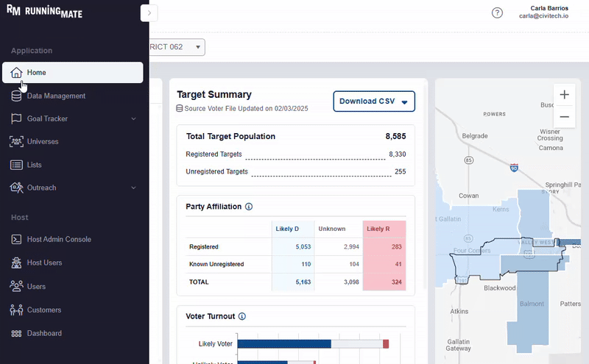This screenshot has width=589, height=364.
Task: Open Universes menu item
Action: point(72,141)
